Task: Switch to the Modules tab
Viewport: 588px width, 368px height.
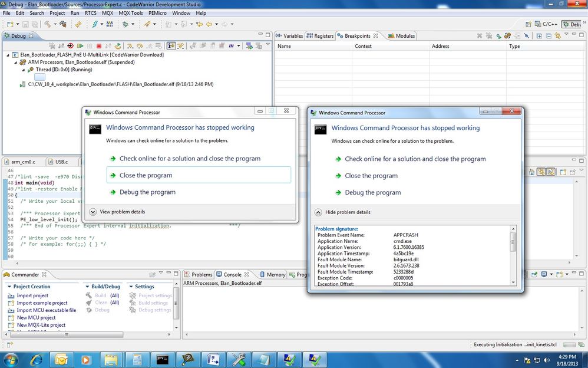Action: click(x=402, y=35)
